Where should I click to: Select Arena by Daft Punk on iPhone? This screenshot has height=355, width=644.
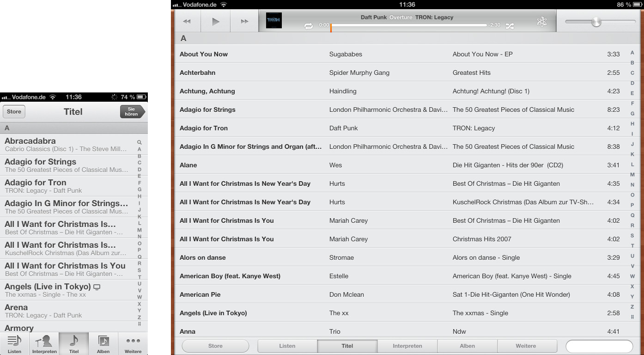(x=67, y=311)
